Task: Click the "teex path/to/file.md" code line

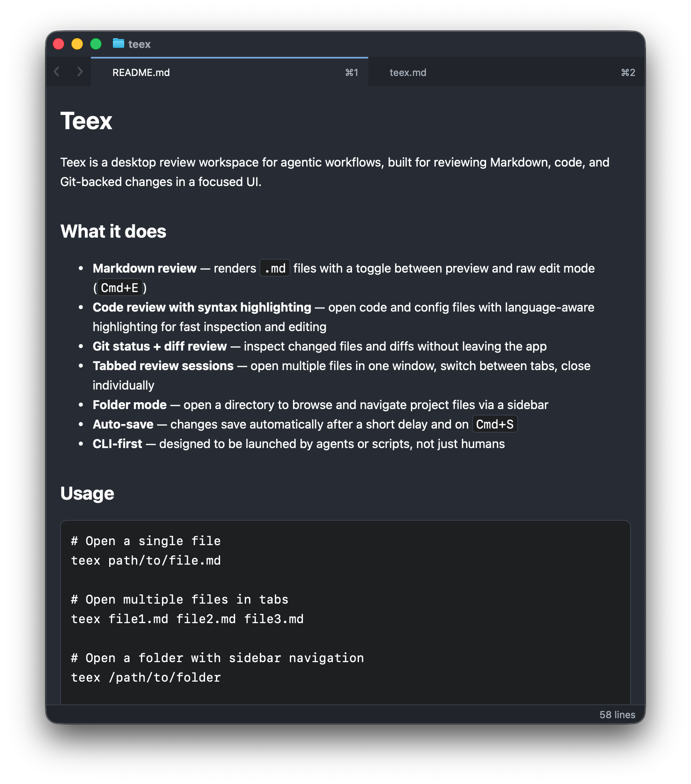Action: [146, 561]
